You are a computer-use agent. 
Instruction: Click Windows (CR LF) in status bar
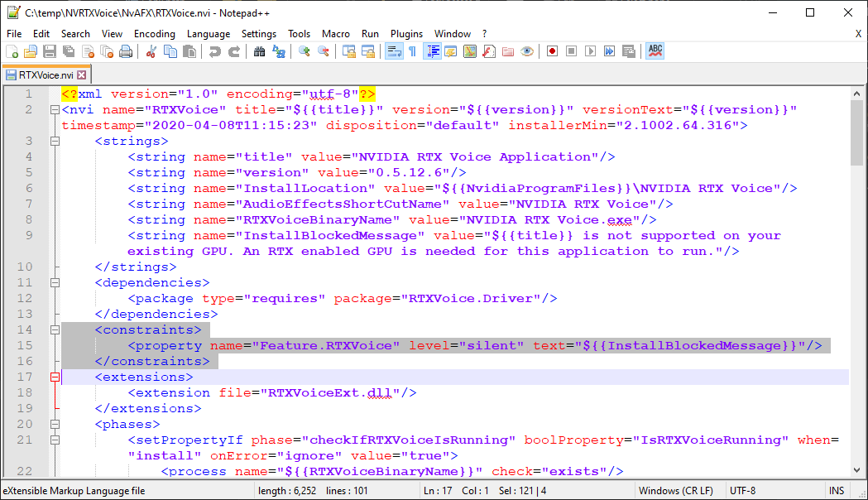click(x=675, y=491)
